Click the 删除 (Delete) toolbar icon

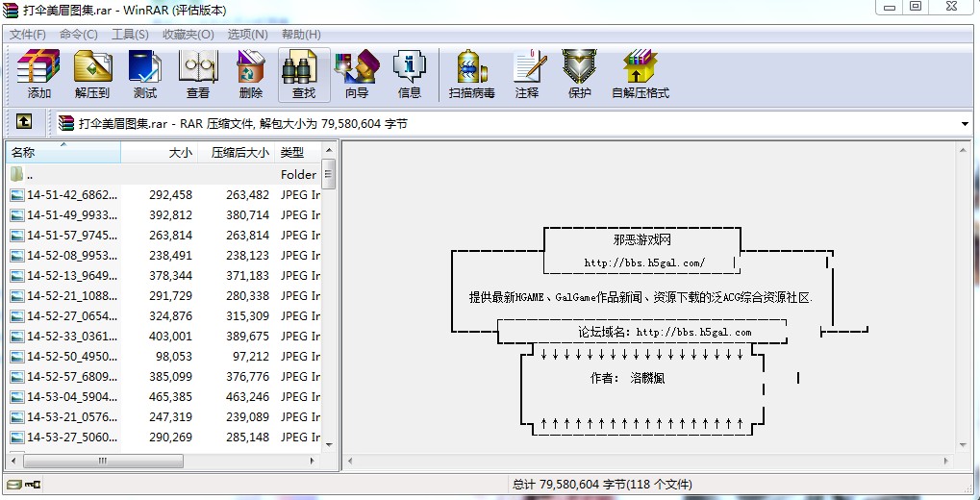tap(251, 75)
